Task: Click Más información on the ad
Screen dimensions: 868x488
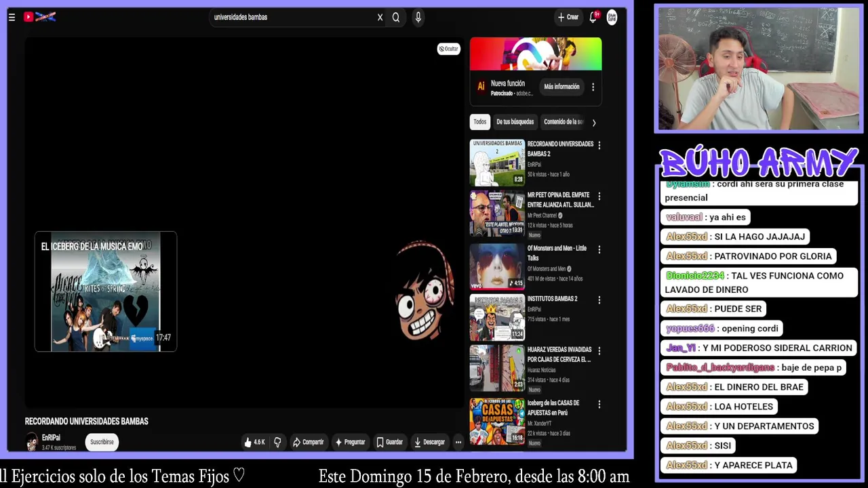Action: (x=561, y=87)
